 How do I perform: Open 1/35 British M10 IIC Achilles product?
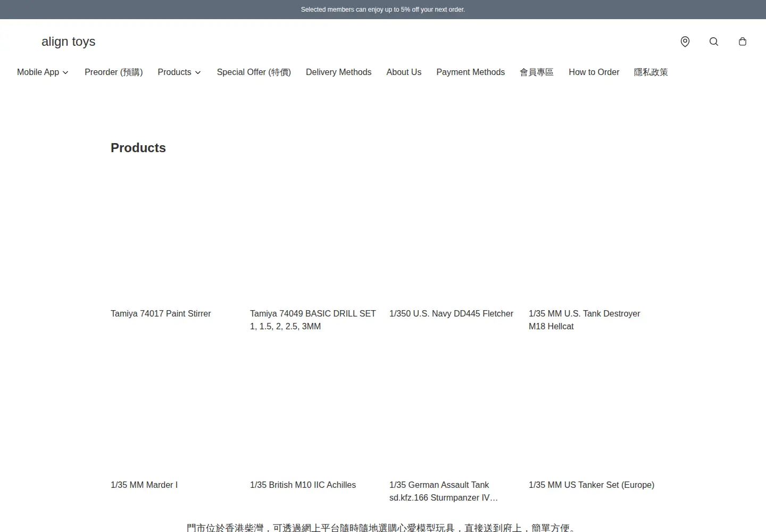[x=303, y=485]
